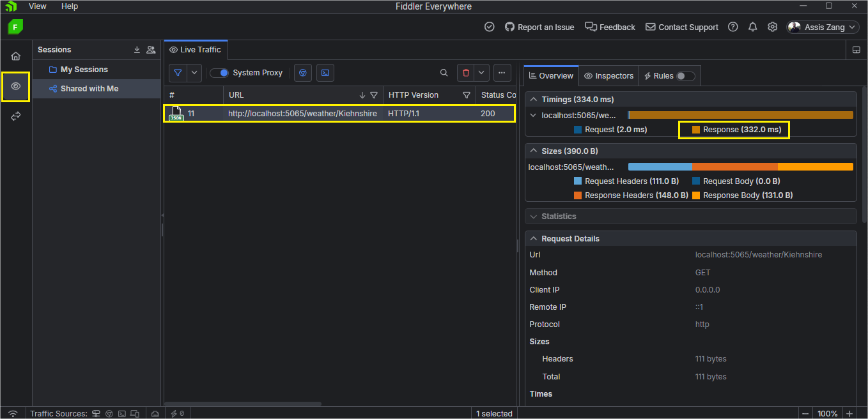Open settings gear icon
This screenshot has height=419, width=868.
[773, 27]
